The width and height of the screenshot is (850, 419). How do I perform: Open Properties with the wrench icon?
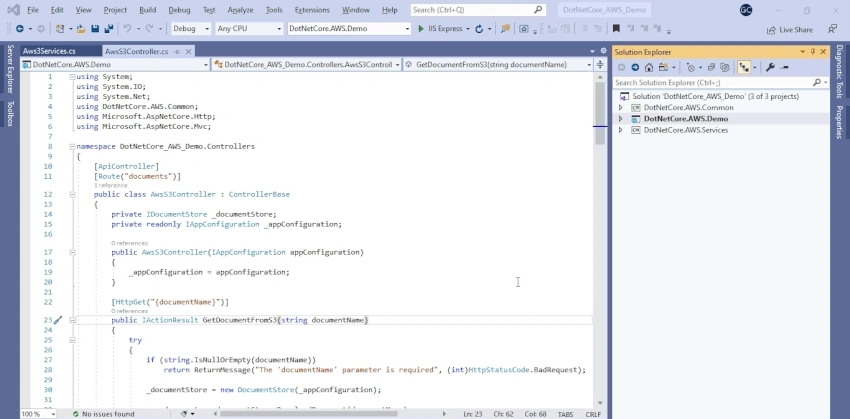coord(770,68)
